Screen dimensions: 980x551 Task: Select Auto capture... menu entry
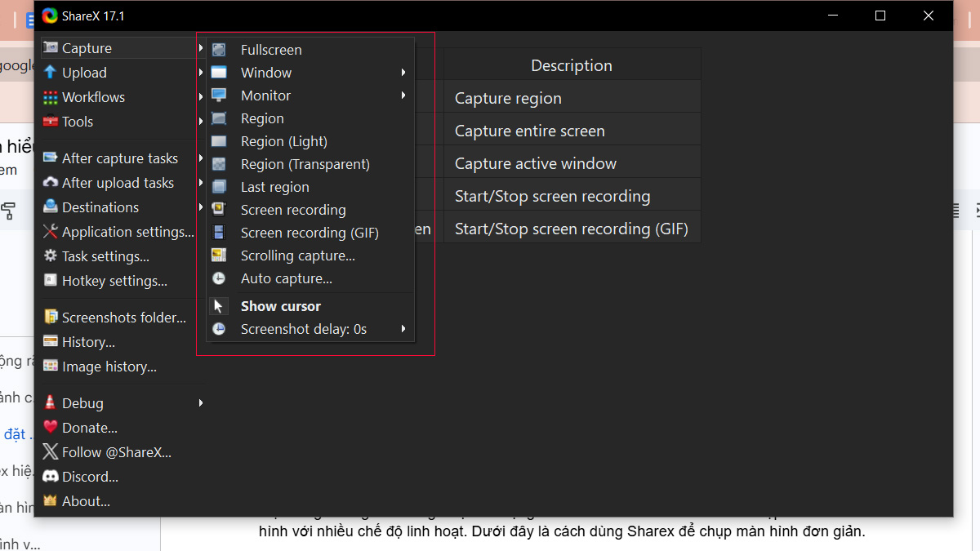tap(310, 278)
